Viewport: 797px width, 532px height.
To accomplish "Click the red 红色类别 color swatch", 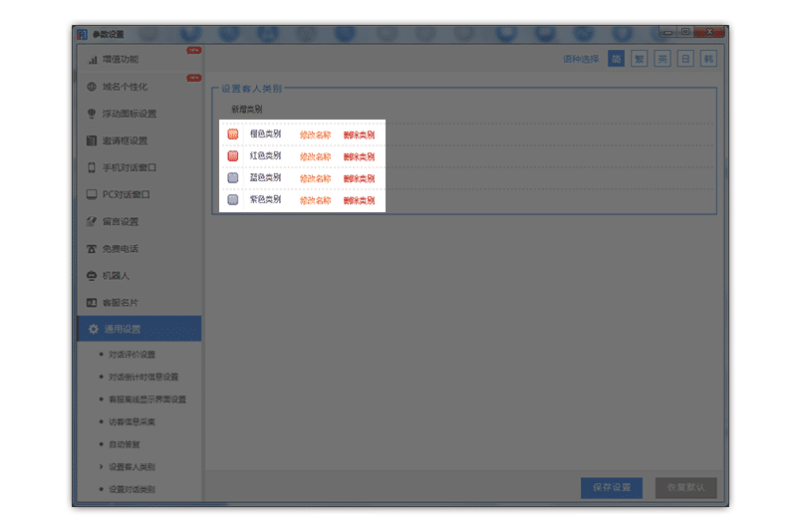I will coord(232,156).
